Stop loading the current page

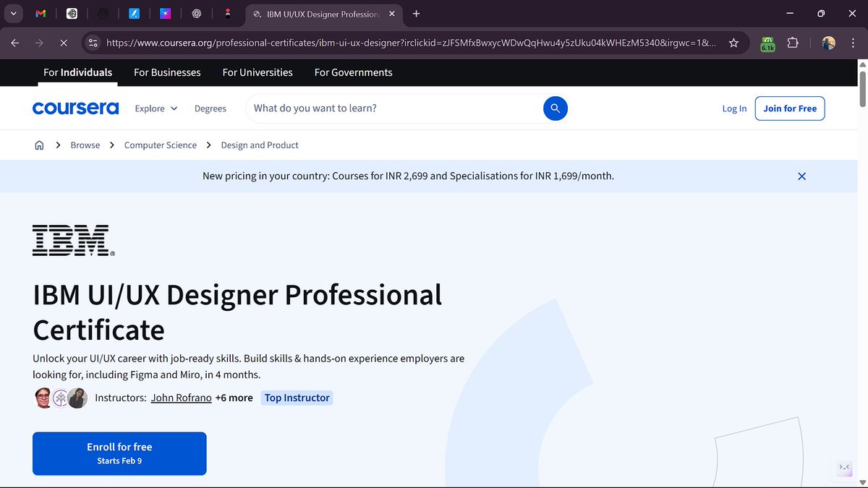click(63, 43)
